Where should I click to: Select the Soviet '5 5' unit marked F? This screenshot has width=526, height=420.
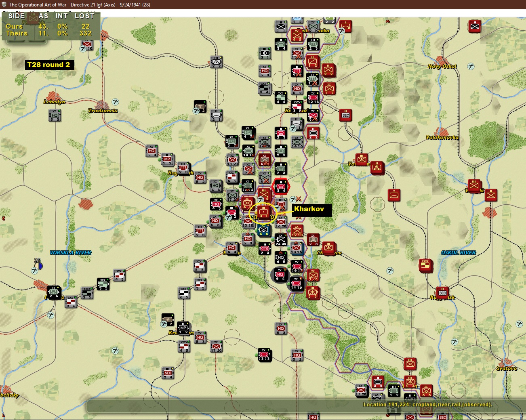pyautogui.click(x=312, y=292)
